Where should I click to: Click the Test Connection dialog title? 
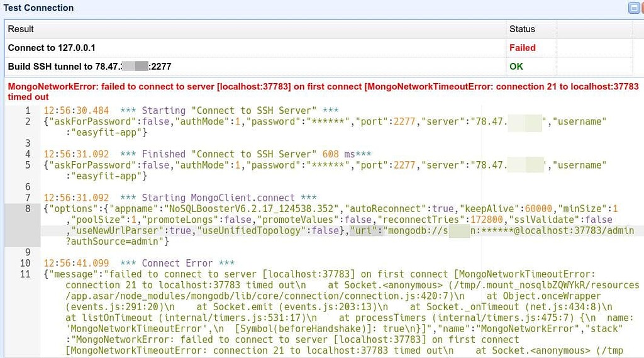click(38, 8)
